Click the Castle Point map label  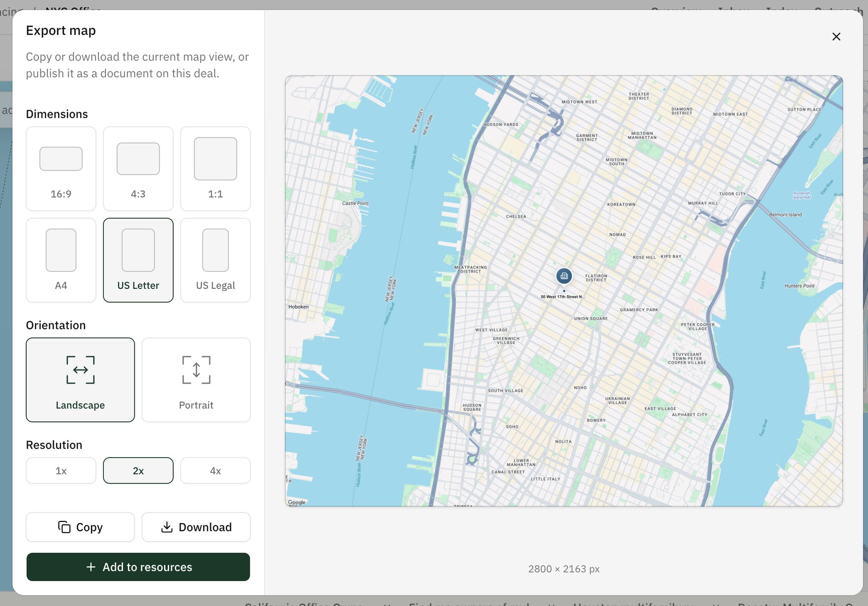coord(355,203)
